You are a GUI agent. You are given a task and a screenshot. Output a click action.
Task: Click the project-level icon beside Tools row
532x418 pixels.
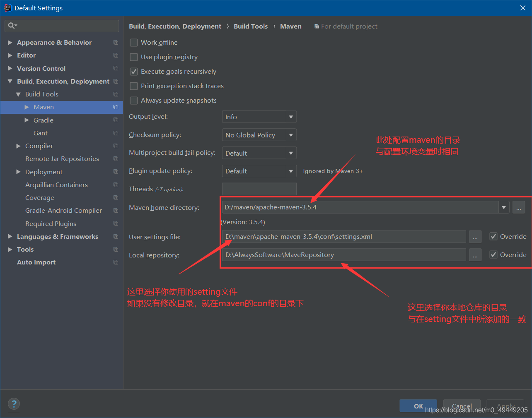coord(116,250)
